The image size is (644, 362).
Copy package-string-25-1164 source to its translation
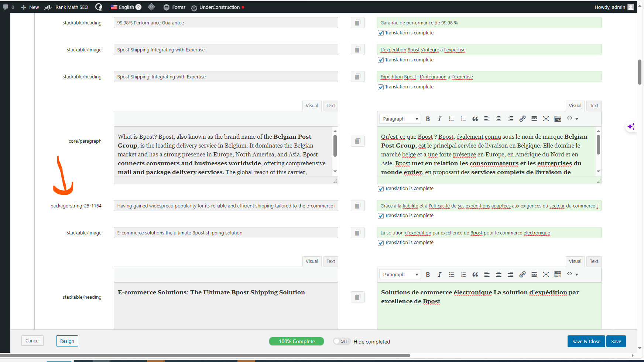357,206
